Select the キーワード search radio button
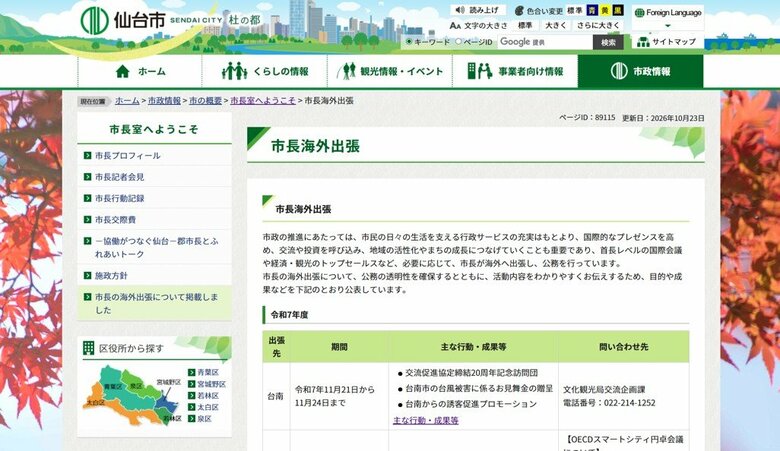Viewport: 780px width, 451px height. (409, 42)
